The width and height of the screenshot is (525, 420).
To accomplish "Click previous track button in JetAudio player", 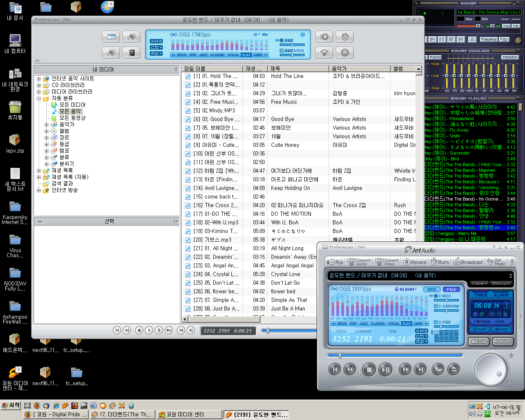I will pos(335,370).
